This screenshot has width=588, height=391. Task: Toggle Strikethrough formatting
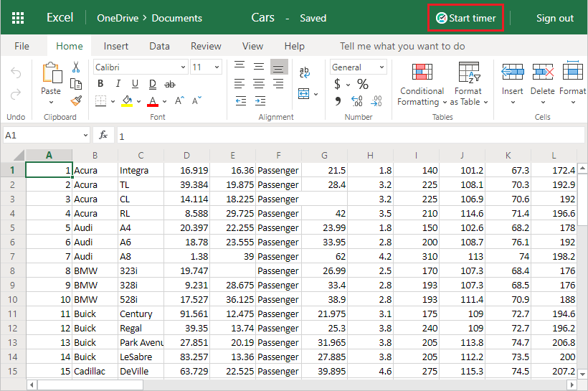click(x=170, y=85)
